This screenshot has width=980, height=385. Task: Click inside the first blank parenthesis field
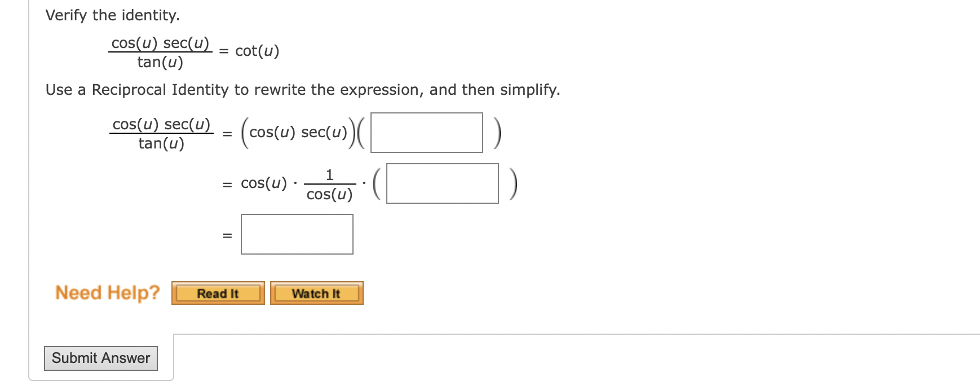(x=426, y=132)
